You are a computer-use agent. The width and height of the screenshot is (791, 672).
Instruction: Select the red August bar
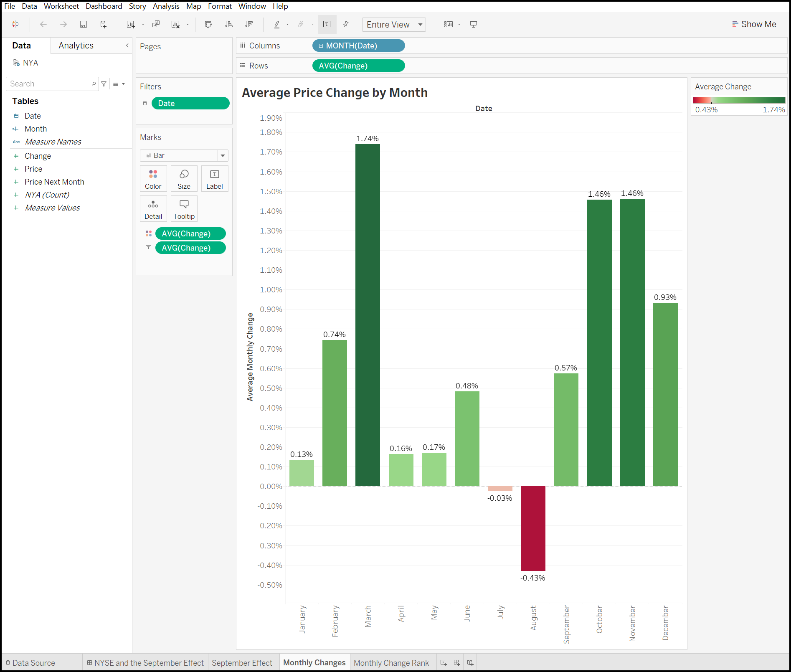(533, 528)
